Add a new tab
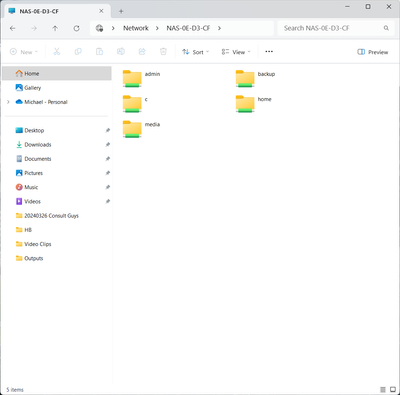Screen dimensions: 400x395 [x=121, y=11]
